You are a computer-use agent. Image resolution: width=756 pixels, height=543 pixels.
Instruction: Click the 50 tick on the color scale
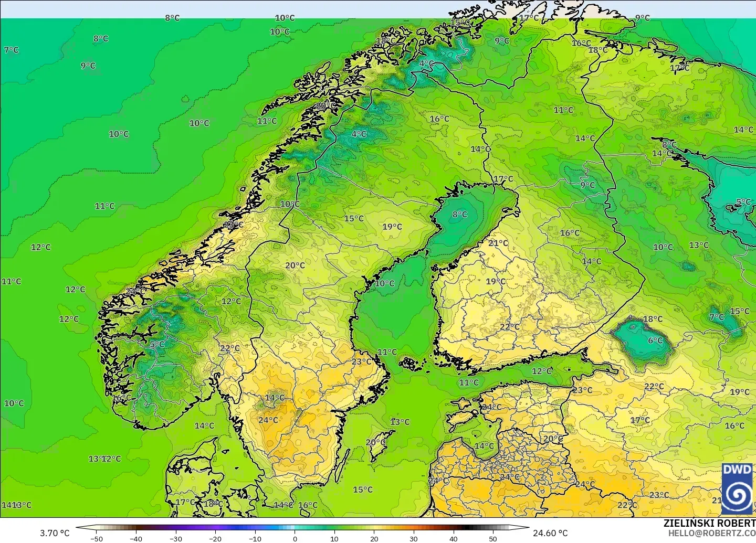(x=493, y=539)
